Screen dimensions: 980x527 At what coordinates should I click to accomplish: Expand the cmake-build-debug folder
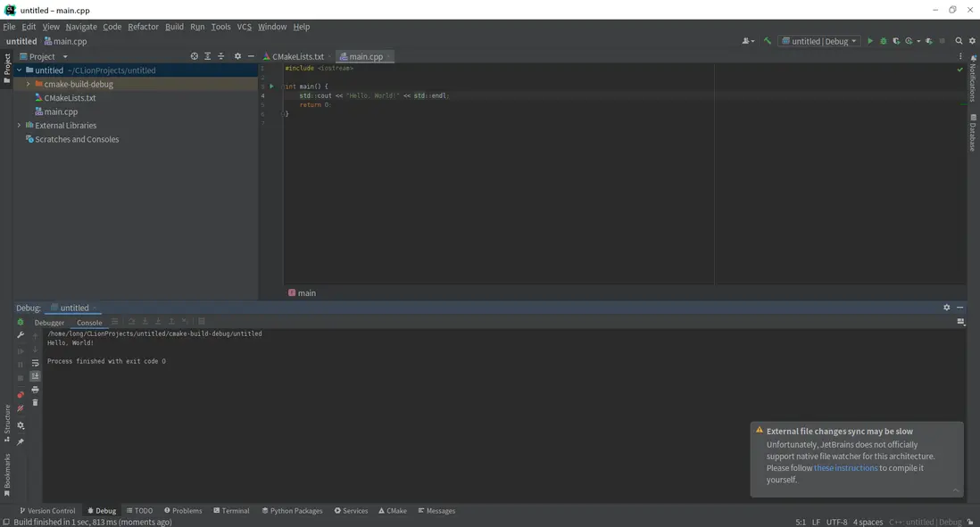pos(29,84)
